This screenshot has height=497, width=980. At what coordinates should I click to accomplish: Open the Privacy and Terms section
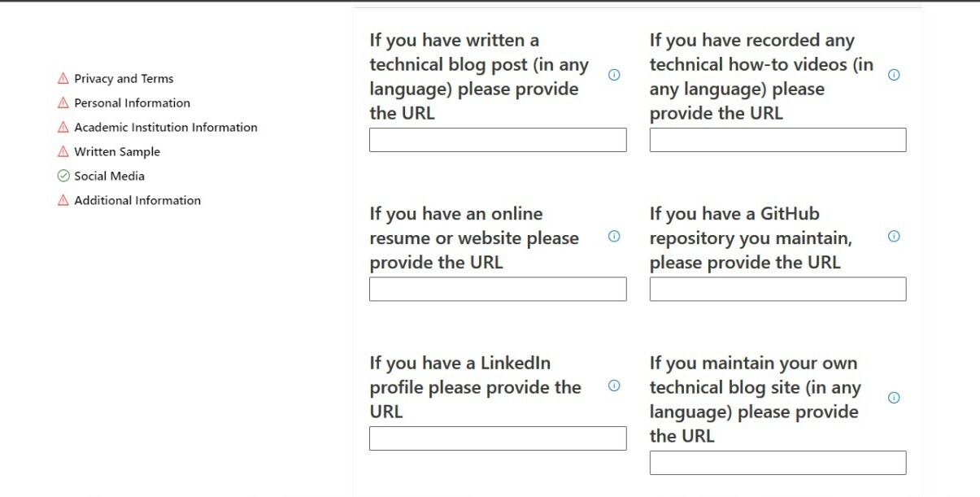click(x=124, y=79)
